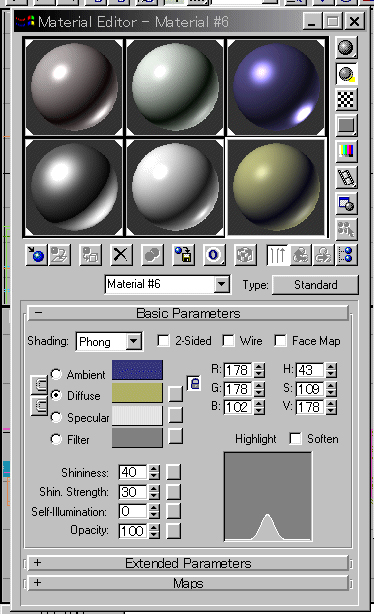The image size is (374, 614).
Task: Select the Specular radio button
Action: 56,417
